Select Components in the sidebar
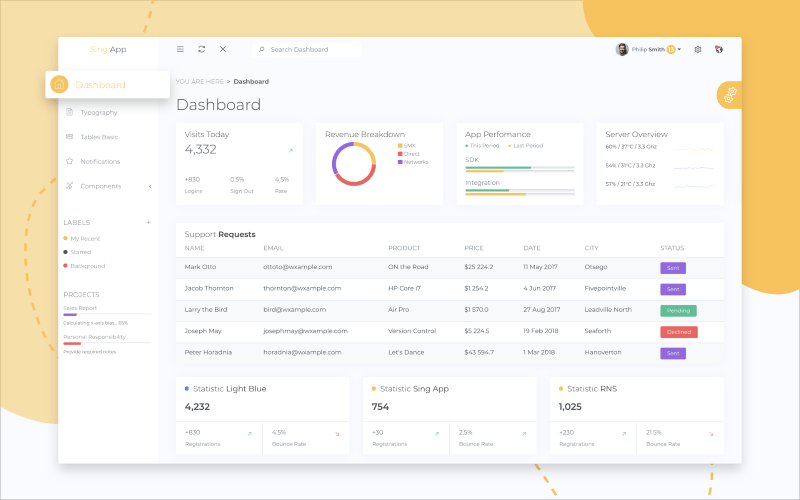 point(101,186)
